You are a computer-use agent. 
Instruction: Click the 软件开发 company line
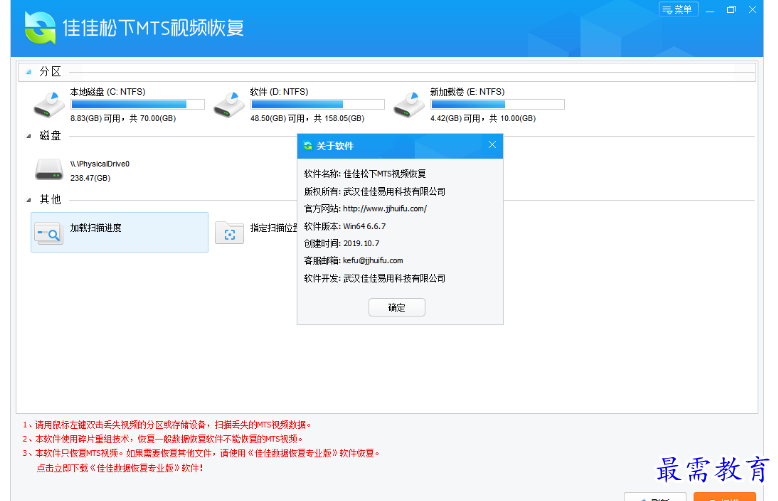[375, 278]
